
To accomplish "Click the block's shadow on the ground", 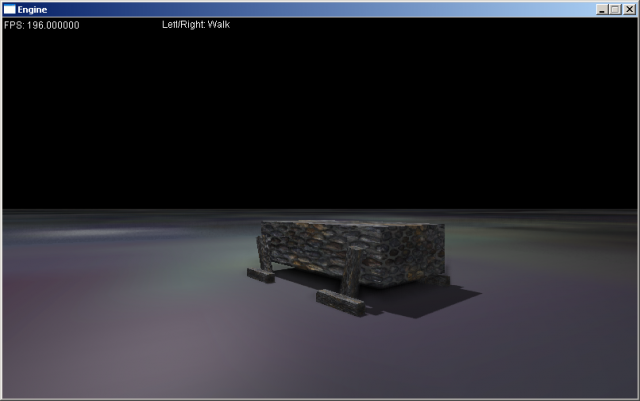I will (430, 300).
